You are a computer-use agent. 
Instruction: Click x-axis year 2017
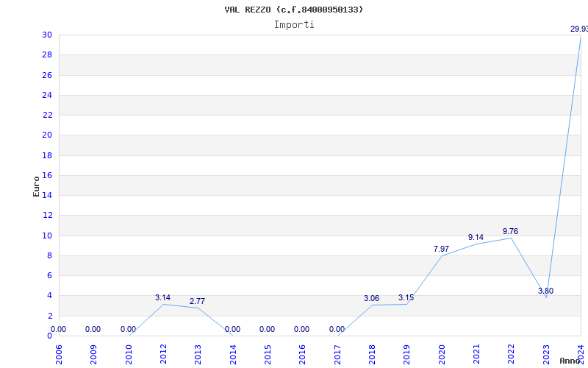[x=337, y=355]
